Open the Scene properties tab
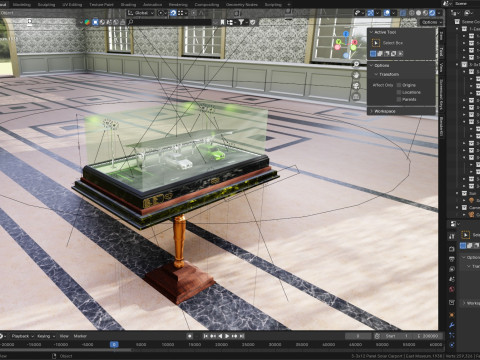Image resolution: width=480 pixels, height=360 pixels. [x=452, y=279]
